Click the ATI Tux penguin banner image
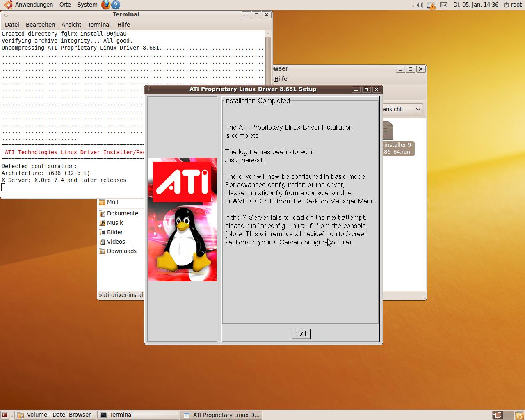This screenshot has width=525, height=420. point(182,219)
